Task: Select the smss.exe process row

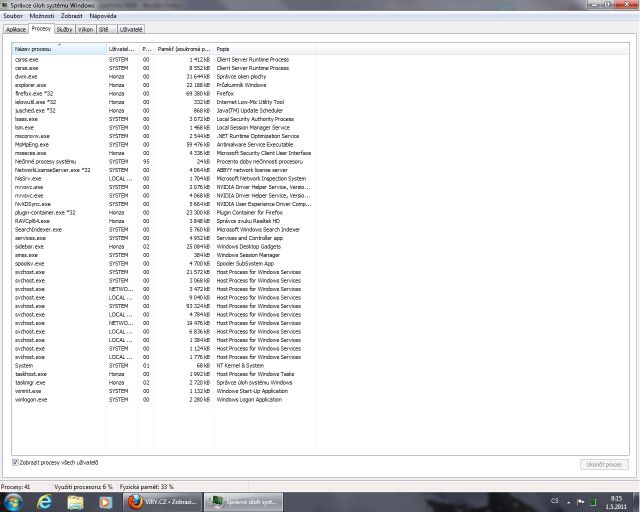Action: (x=163, y=255)
